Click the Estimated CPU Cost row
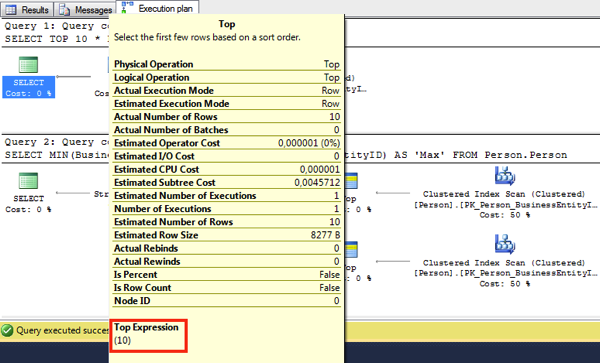 coord(227,169)
